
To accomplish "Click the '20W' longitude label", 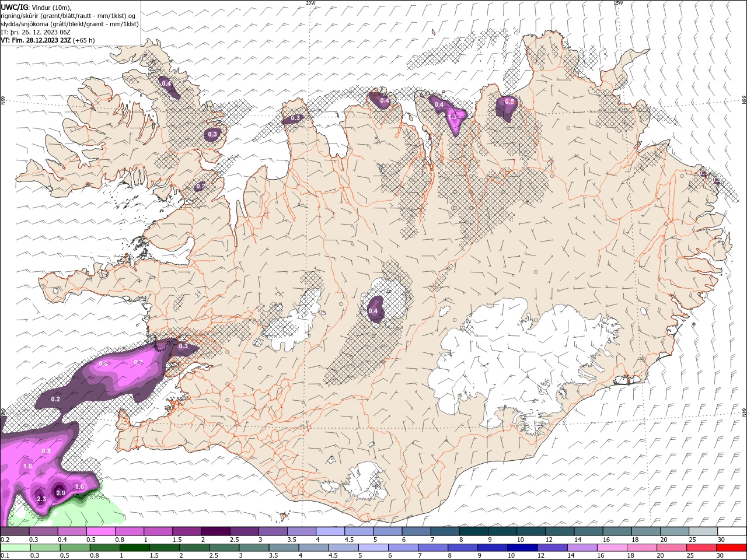I will 310,3.
